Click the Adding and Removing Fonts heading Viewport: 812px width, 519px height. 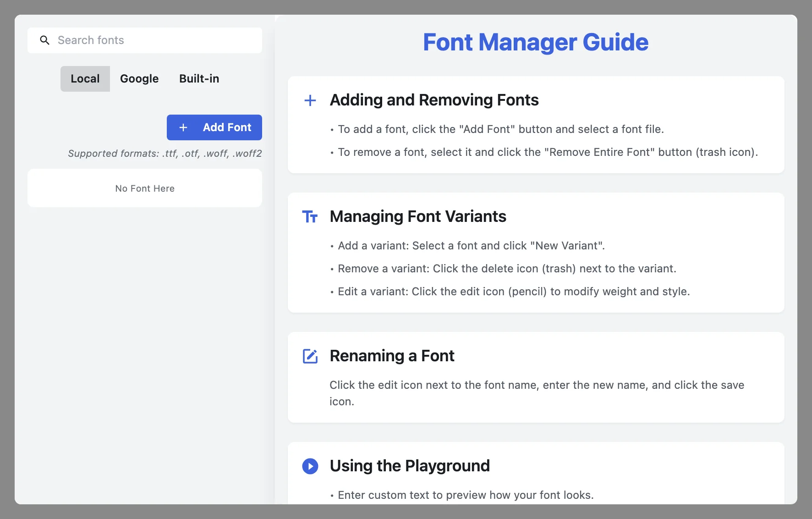point(434,100)
